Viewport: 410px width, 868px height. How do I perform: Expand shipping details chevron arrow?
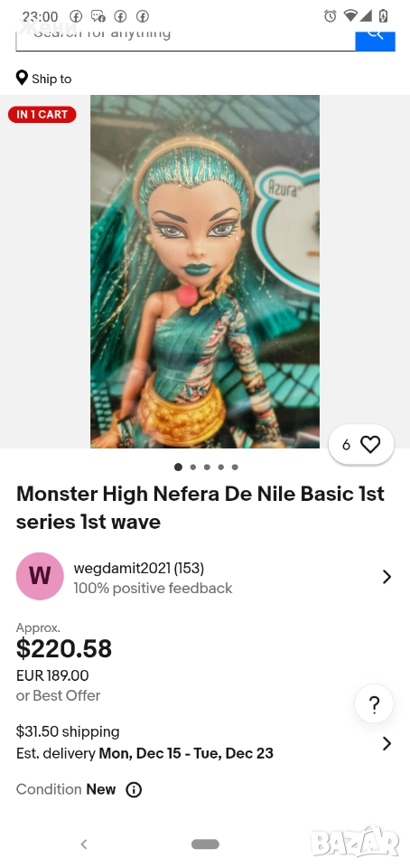387,743
